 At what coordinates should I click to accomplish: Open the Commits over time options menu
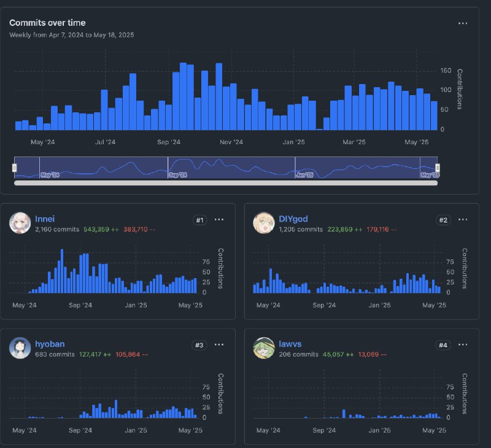click(463, 23)
